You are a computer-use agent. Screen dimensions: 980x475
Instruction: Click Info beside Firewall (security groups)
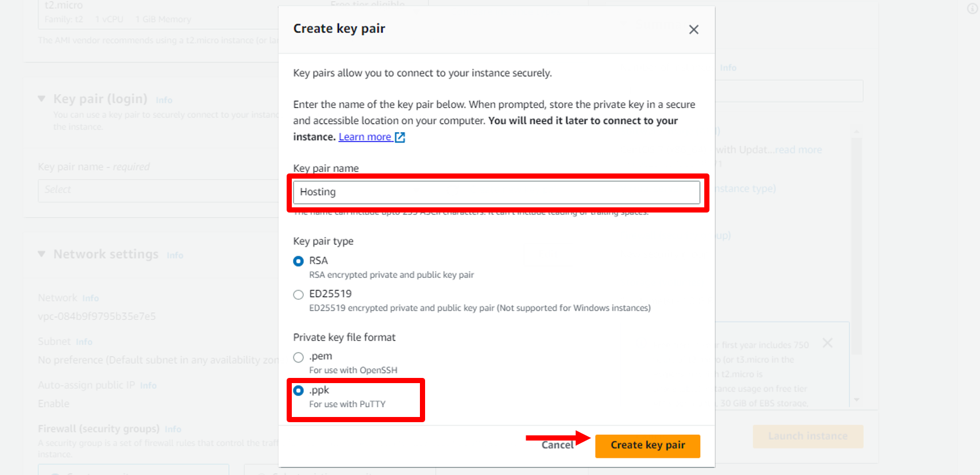point(173,430)
